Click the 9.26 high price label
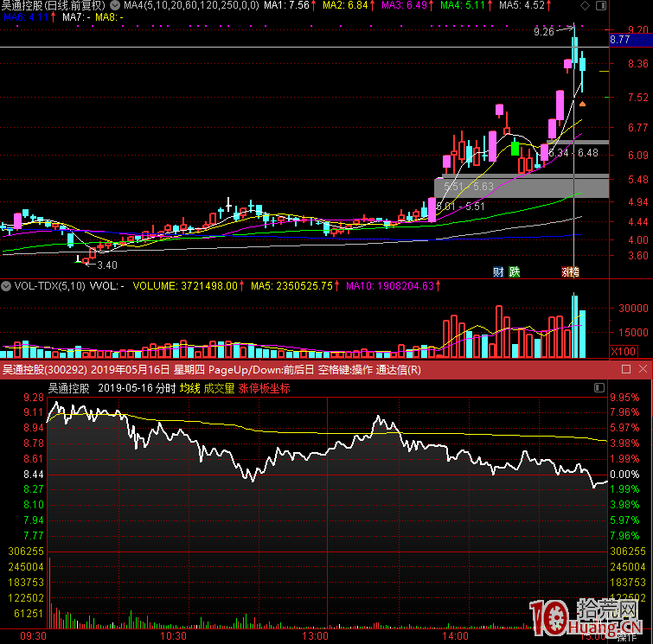The image size is (653, 644). point(544,32)
